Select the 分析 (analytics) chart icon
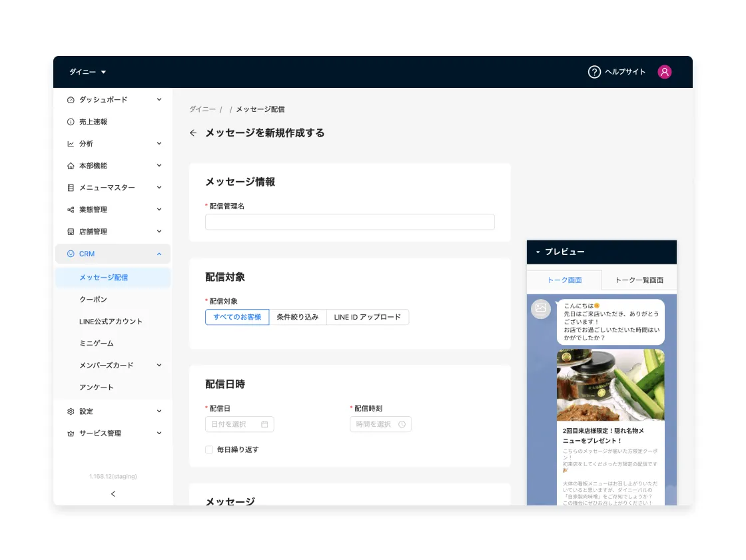Viewport: 746px width, 560px height. (71, 143)
